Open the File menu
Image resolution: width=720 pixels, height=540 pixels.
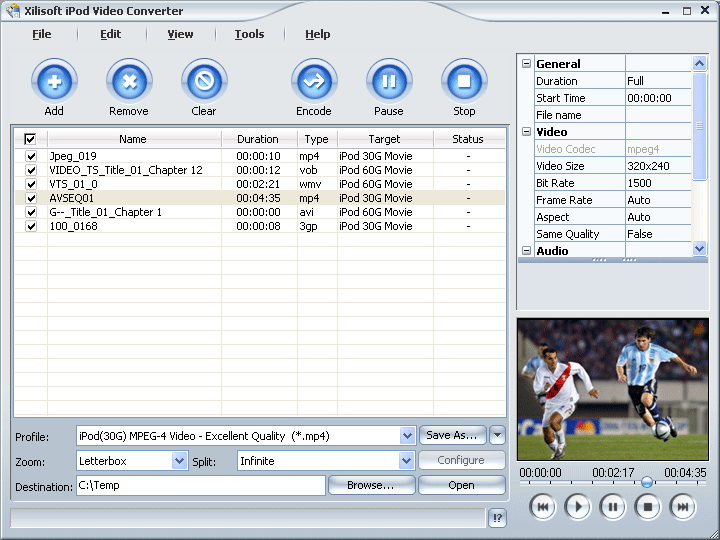click(42, 34)
